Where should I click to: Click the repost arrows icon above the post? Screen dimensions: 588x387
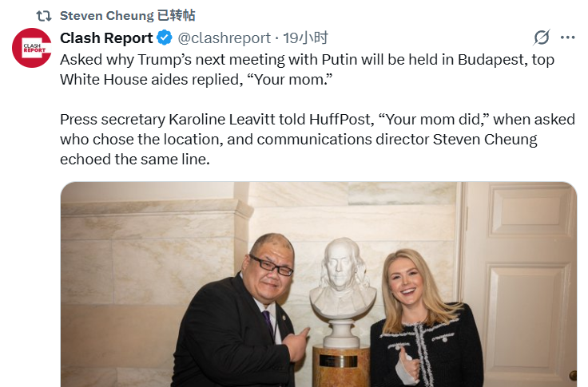(x=43, y=16)
